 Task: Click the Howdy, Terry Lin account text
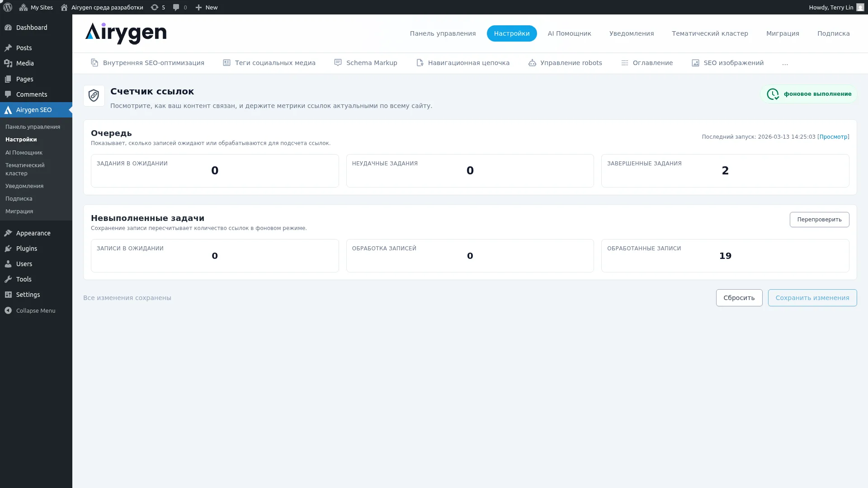(831, 7)
